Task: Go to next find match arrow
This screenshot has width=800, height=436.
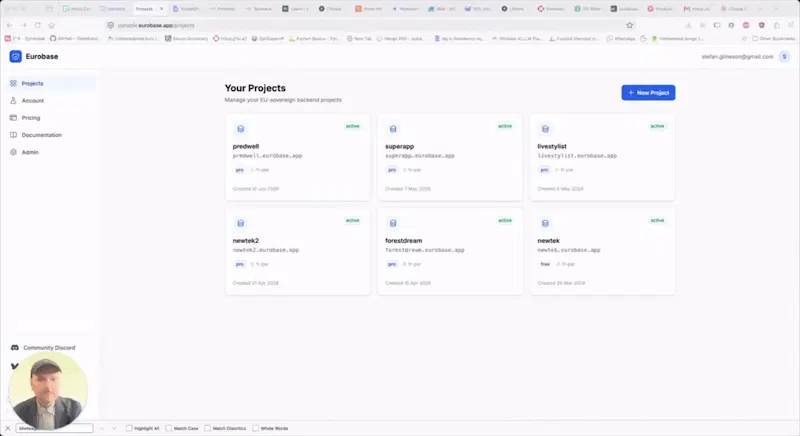Action: click(114, 428)
